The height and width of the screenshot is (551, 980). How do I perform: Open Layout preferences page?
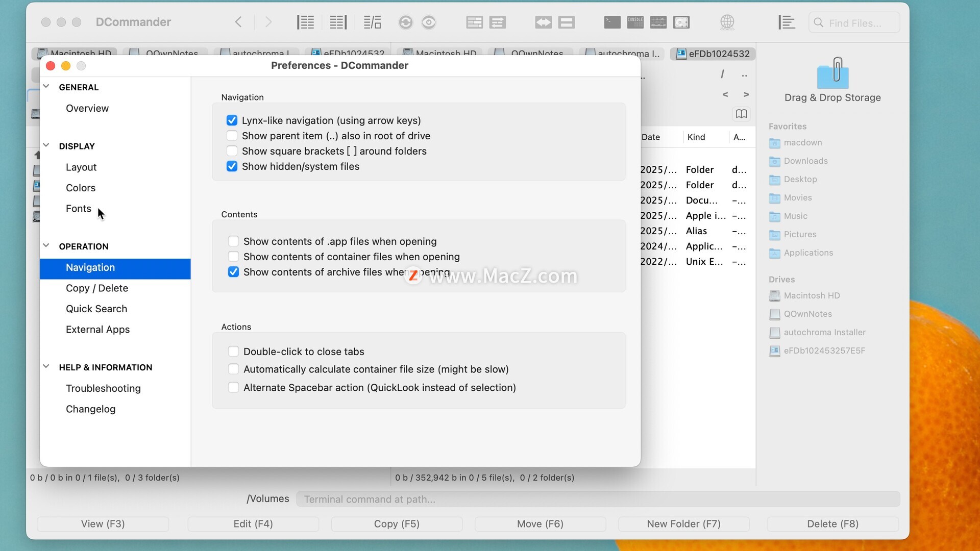click(81, 167)
